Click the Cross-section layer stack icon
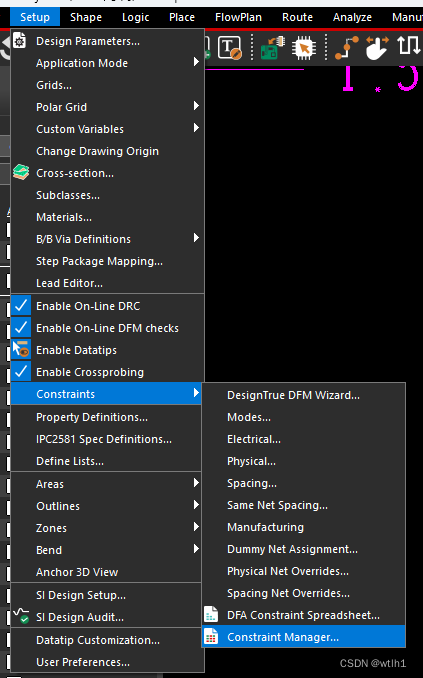The width and height of the screenshot is (423, 678). 21,173
